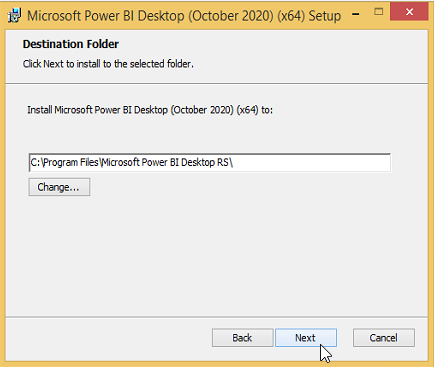Cancel the Power BI Desktop setup
The height and width of the screenshot is (367, 434).
click(384, 338)
